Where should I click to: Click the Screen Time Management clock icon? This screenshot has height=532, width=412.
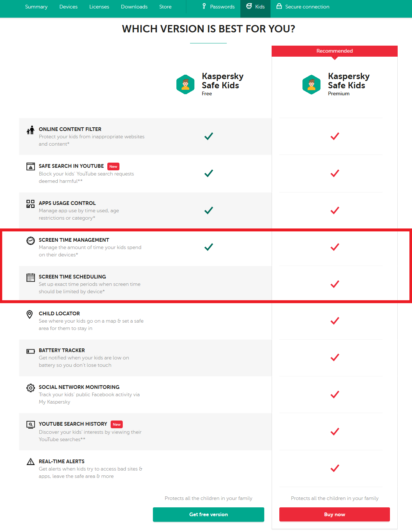(31, 241)
